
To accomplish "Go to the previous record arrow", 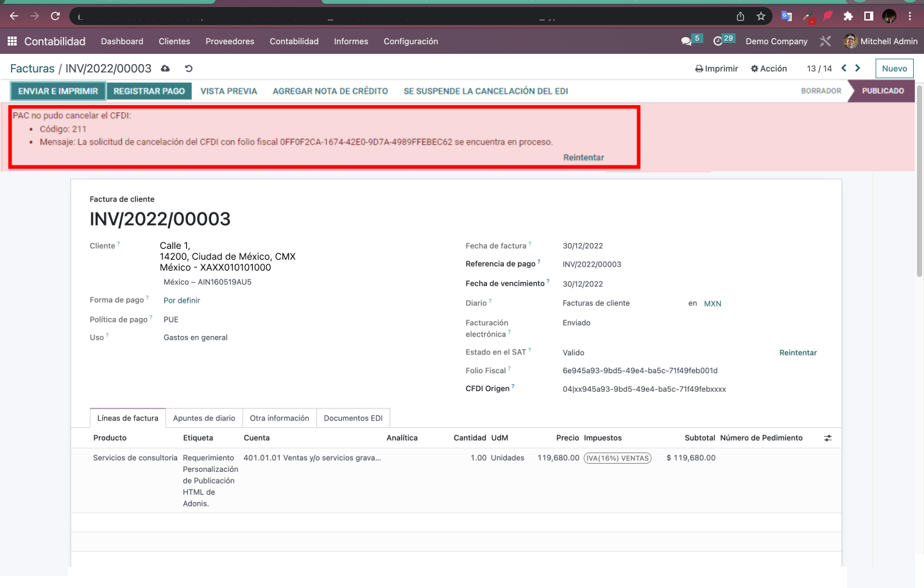I will (x=844, y=68).
